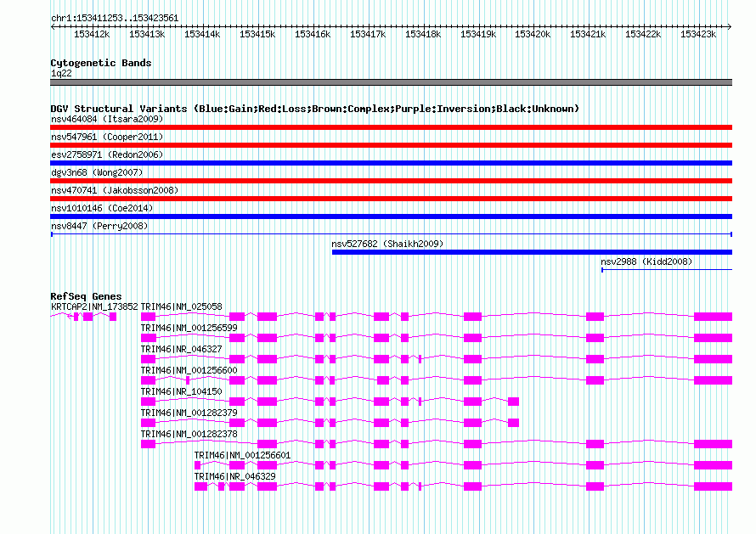
Task: Click the 153412k ruler tick label
Action: [92, 34]
